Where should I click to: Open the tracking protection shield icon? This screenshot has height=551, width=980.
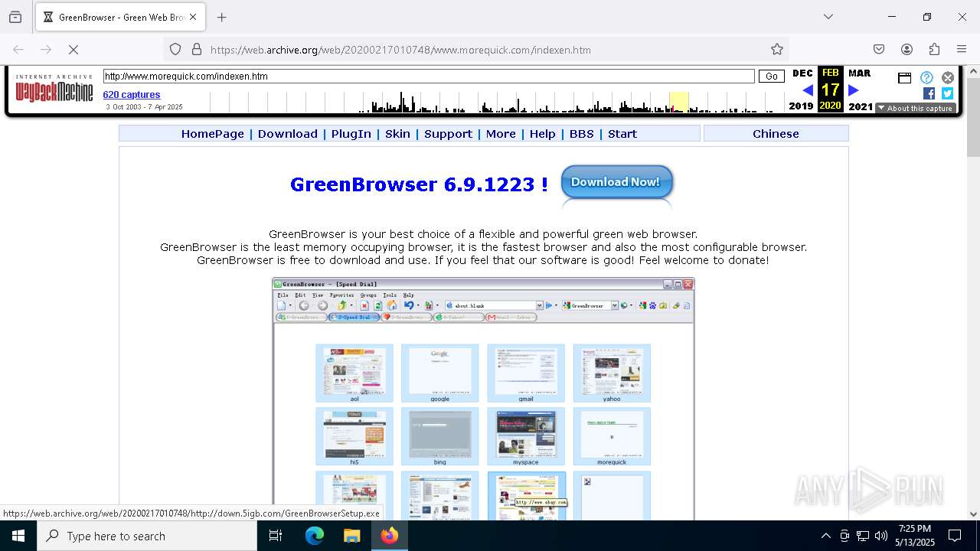point(175,50)
